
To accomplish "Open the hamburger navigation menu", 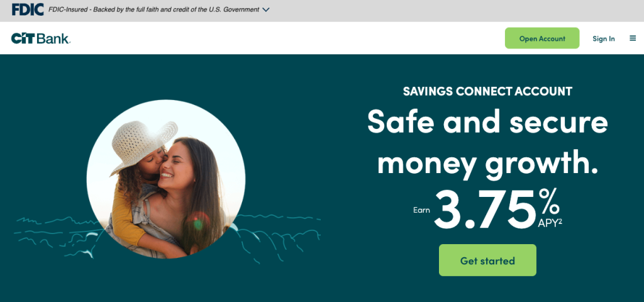I will [633, 38].
